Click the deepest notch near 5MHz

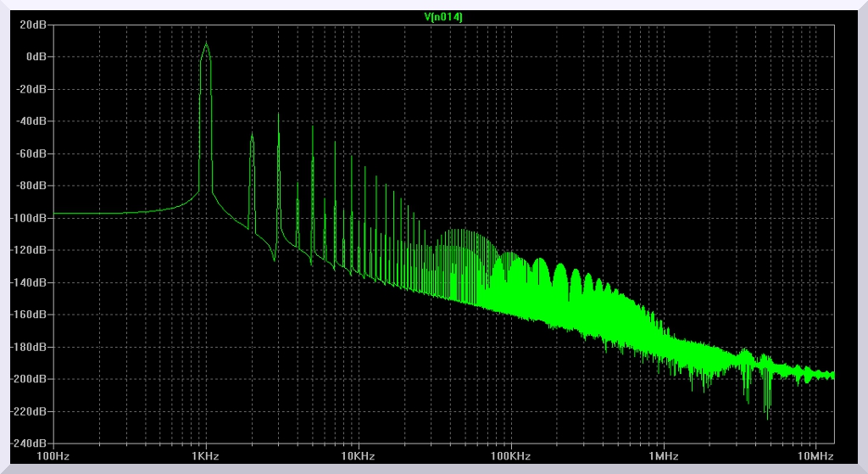point(768,417)
